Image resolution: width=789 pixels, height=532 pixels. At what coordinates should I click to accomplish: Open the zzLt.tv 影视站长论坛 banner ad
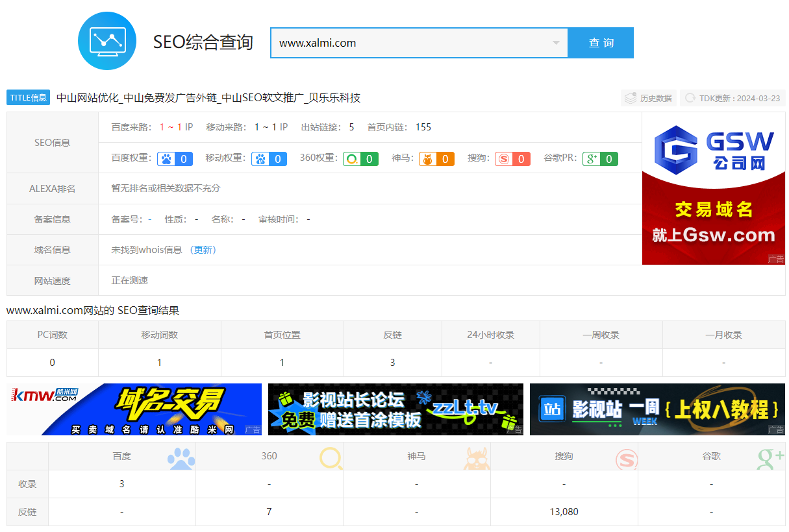395,409
